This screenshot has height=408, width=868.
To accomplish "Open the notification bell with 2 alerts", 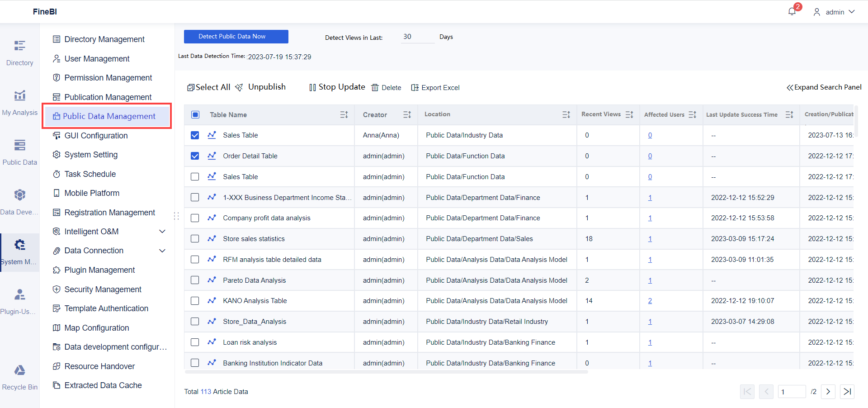I will 792,10.
